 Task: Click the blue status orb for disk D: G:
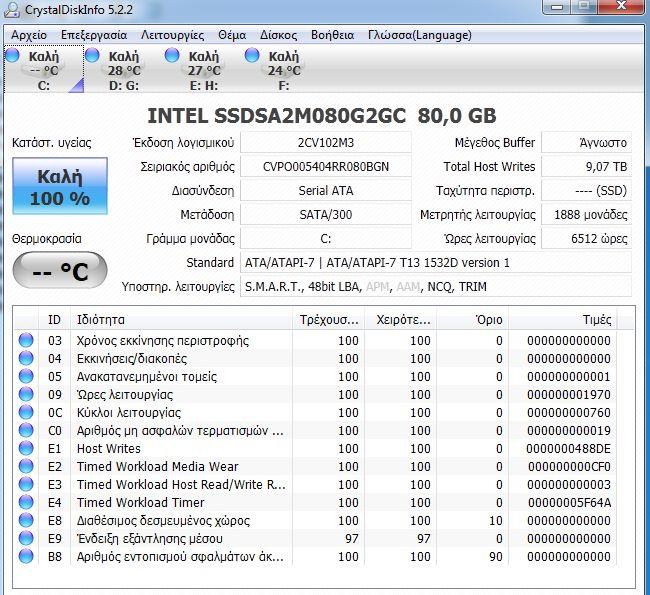92,55
